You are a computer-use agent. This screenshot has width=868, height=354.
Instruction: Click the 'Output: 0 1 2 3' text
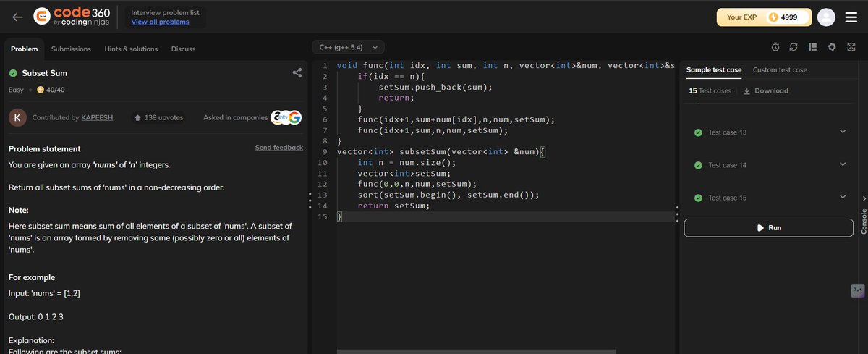pos(38,317)
